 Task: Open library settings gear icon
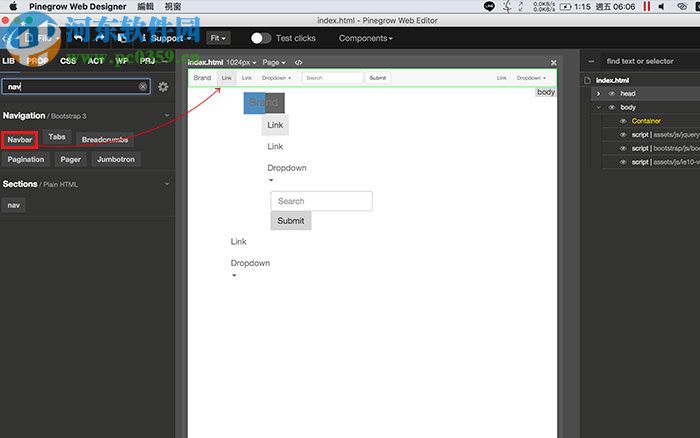pos(163,87)
